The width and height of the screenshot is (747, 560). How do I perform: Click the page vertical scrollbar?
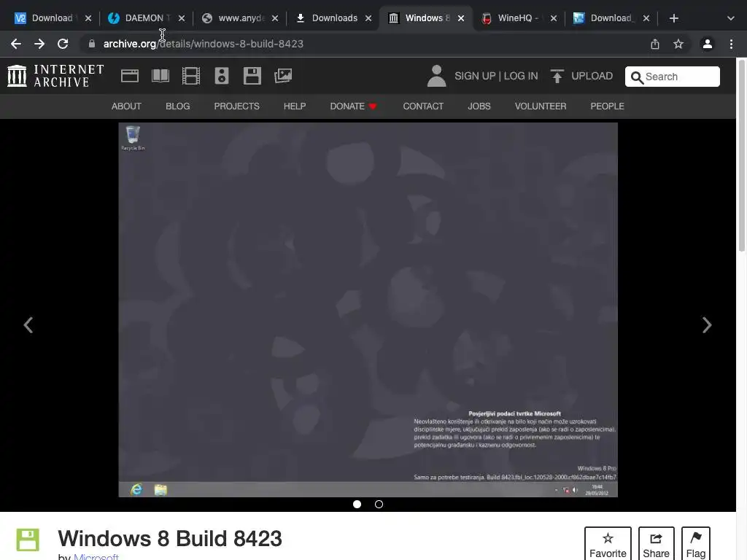(x=742, y=156)
